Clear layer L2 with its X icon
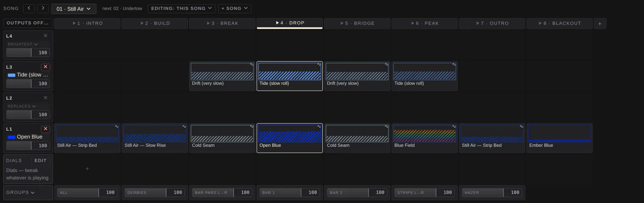 (45, 98)
